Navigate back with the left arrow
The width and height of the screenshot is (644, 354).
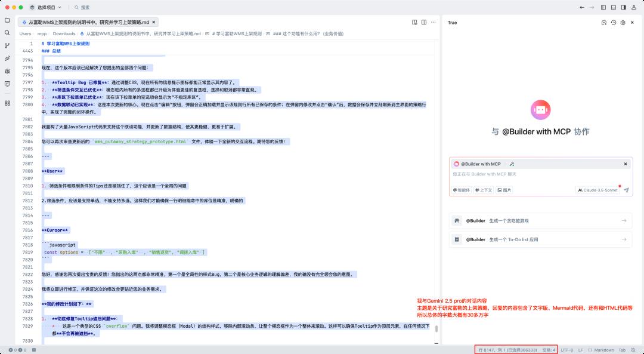(582, 7)
